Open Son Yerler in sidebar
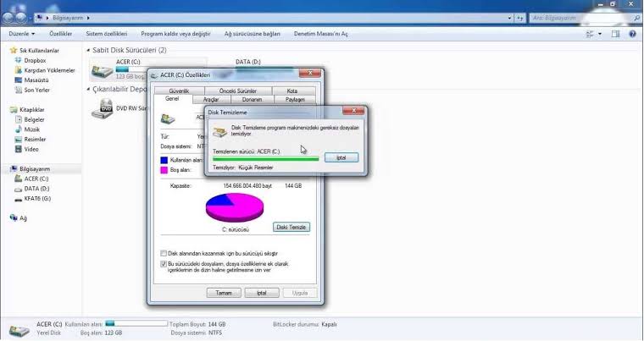The width and height of the screenshot is (644, 341). click(32, 90)
